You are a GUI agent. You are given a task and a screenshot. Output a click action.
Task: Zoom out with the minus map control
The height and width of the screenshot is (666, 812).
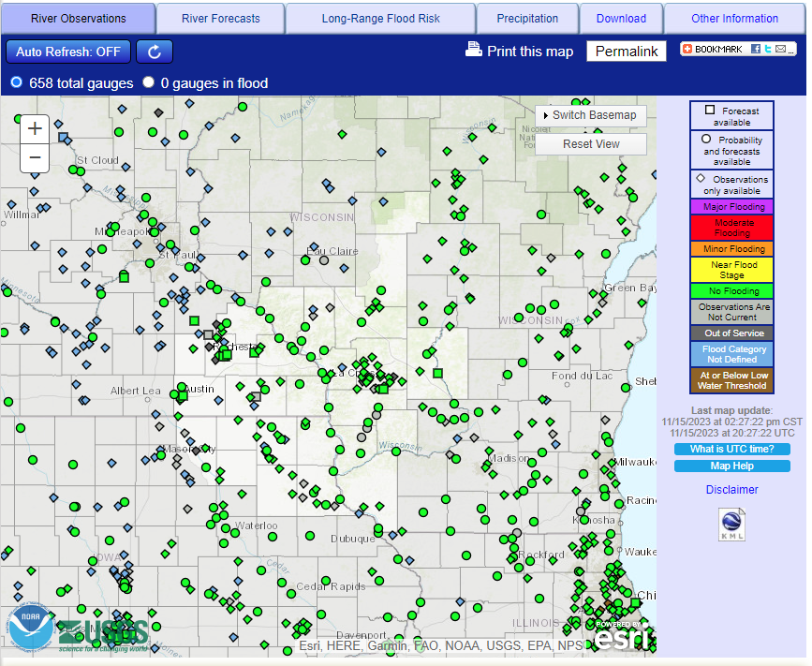click(34, 157)
